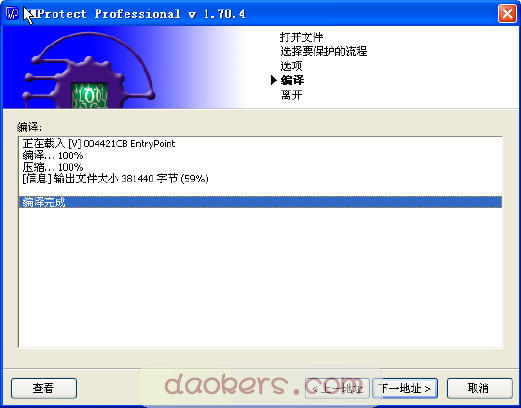Image resolution: width=521 pixels, height=408 pixels.
Task: Click the 取消 cancel button
Action: 479,388
